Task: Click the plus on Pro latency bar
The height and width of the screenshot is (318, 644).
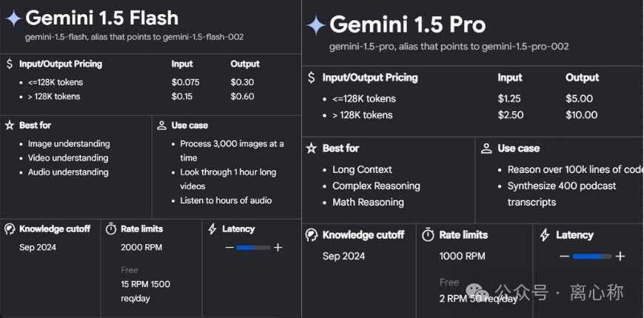Action: pos(620,257)
